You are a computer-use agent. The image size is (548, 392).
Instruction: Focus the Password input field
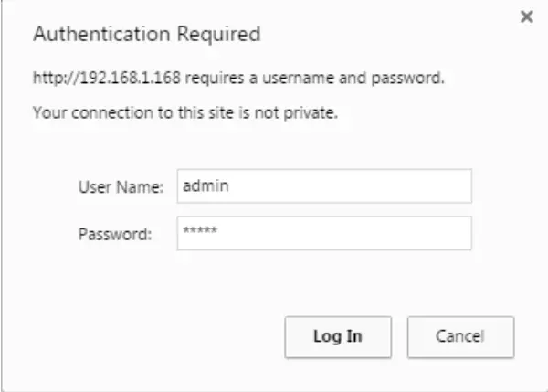tap(323, 233)
